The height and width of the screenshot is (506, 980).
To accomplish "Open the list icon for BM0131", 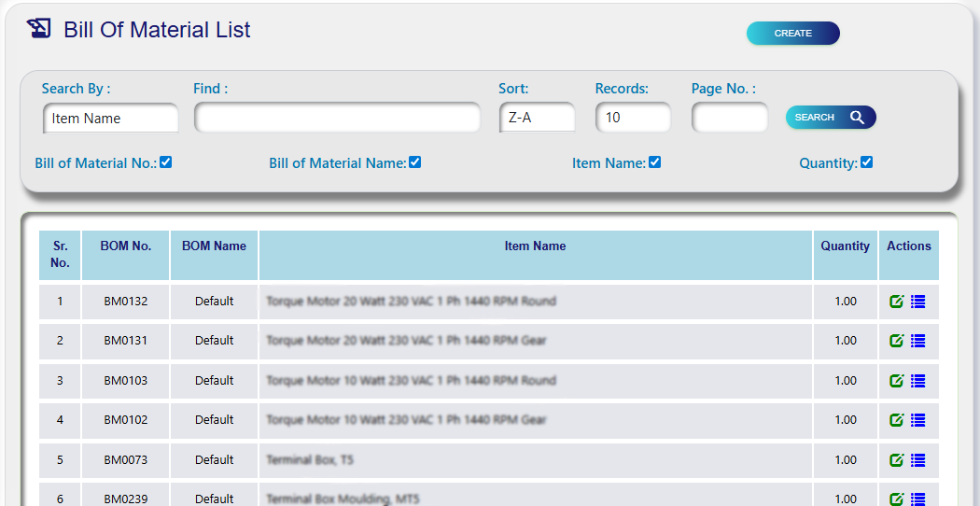I will (x=917, y=341).
